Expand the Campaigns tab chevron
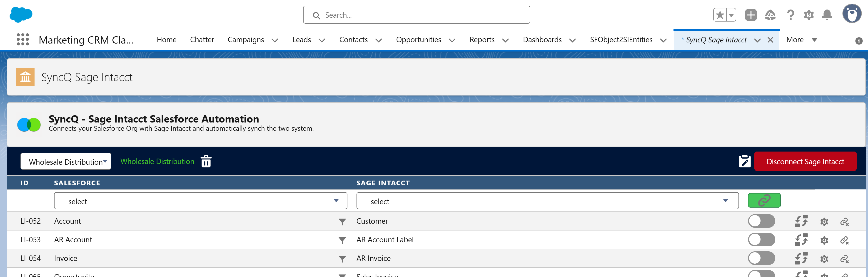The image size is (868, 277). pyautogui.click(x=275, y=40)
